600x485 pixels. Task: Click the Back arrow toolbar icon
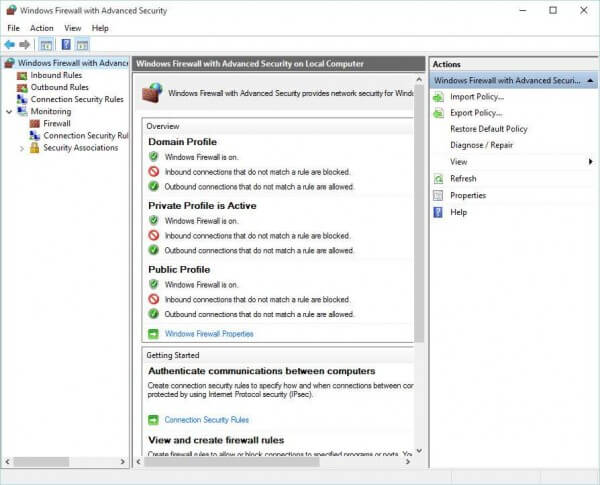(x=10, y=45)
